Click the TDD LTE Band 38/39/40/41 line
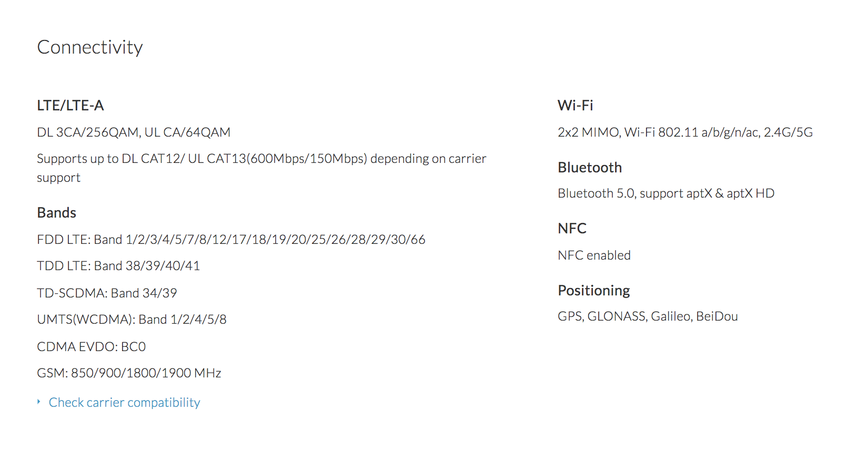 [118, 266]
